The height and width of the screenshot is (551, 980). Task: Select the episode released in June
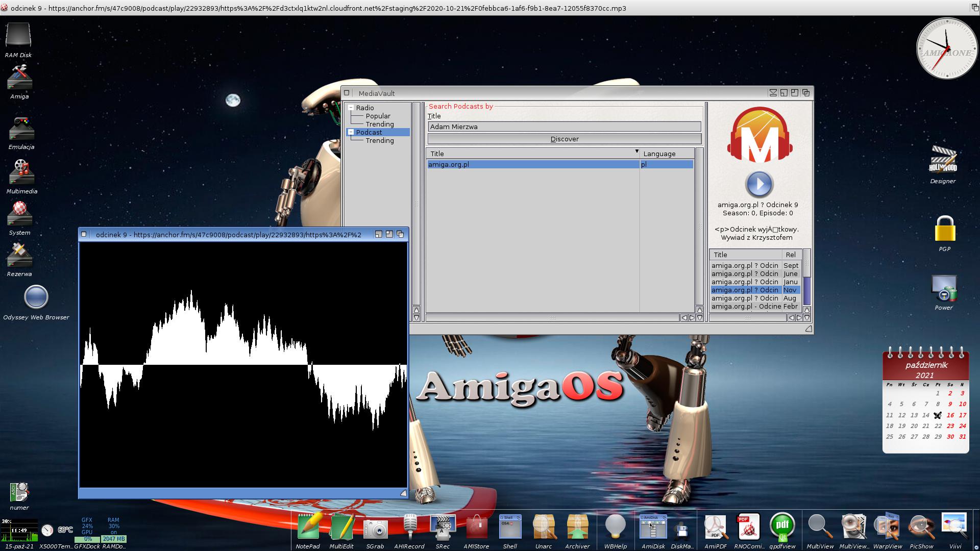[755, 273]
